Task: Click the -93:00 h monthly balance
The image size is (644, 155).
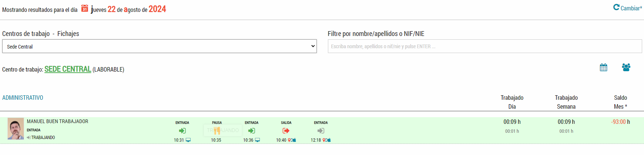Action: click(x=620, y=122)
